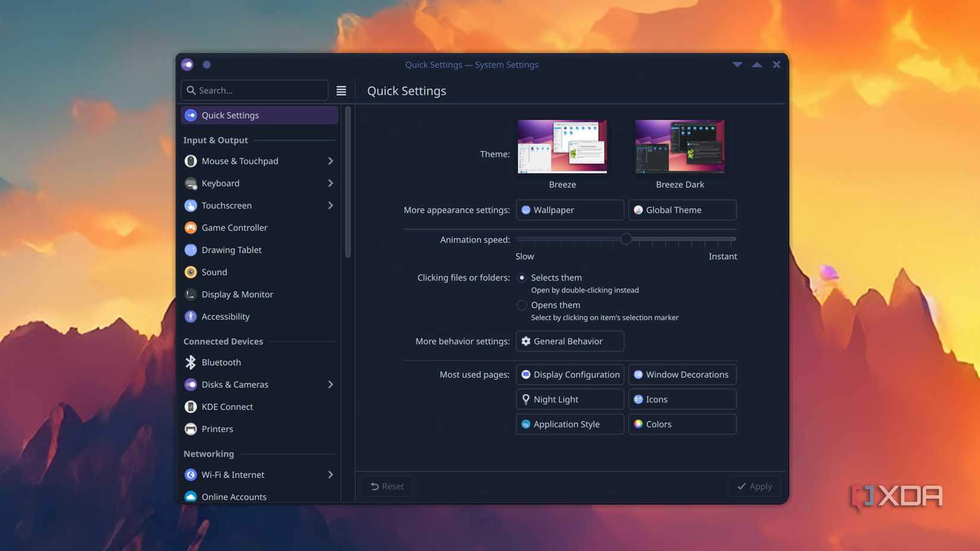Viewport: 980px width, 551px height.
Task: Select the 'Selects them' click behavior
Action: coord(521,277)
